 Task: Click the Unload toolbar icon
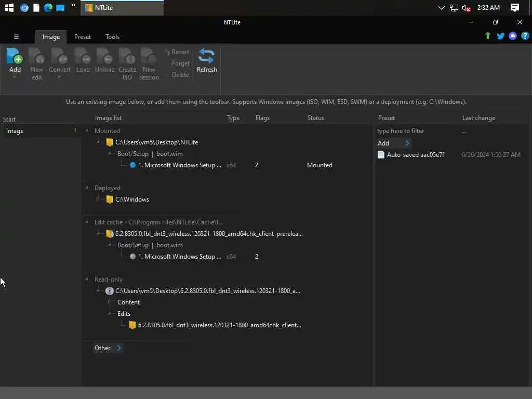(104, 56)
